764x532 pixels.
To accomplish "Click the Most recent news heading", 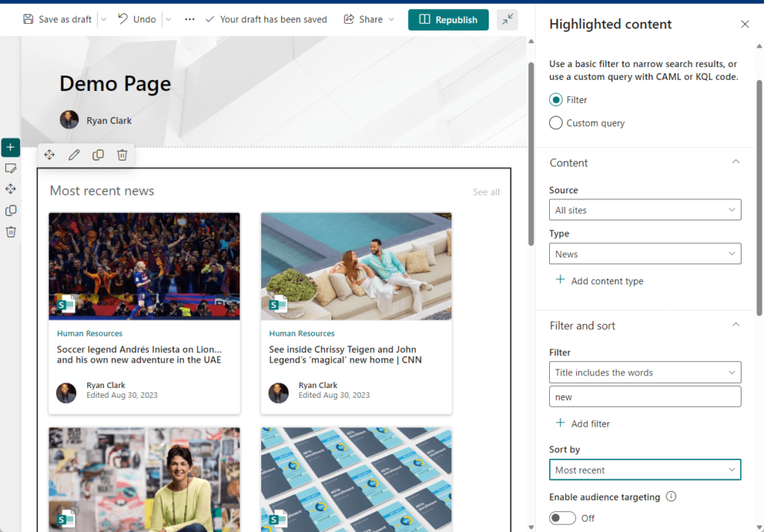I will 101,190.
